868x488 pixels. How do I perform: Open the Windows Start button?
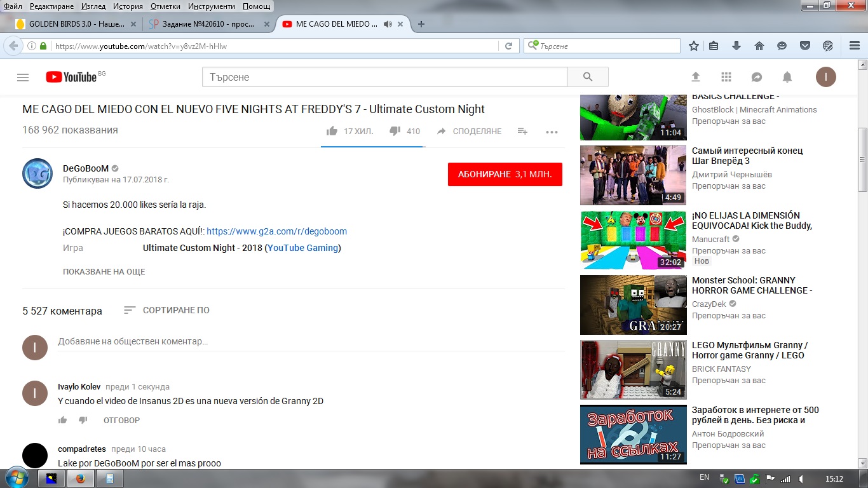click(16, 478)
